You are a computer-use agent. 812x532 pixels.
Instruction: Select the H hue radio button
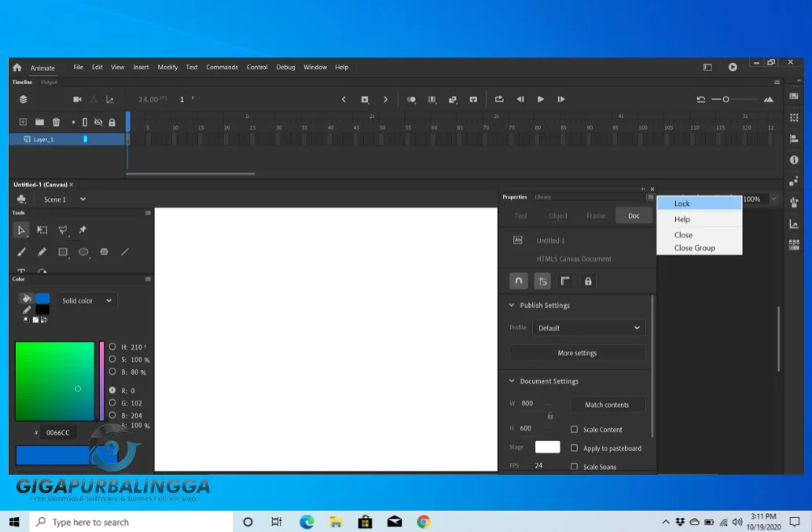tap(112, 347)
